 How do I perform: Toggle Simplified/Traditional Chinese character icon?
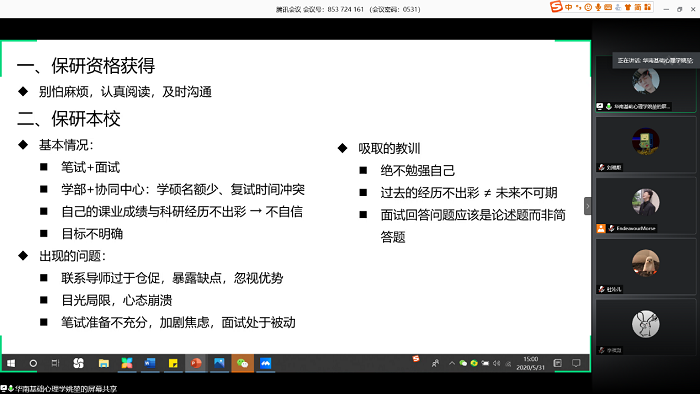pos(638,7)
